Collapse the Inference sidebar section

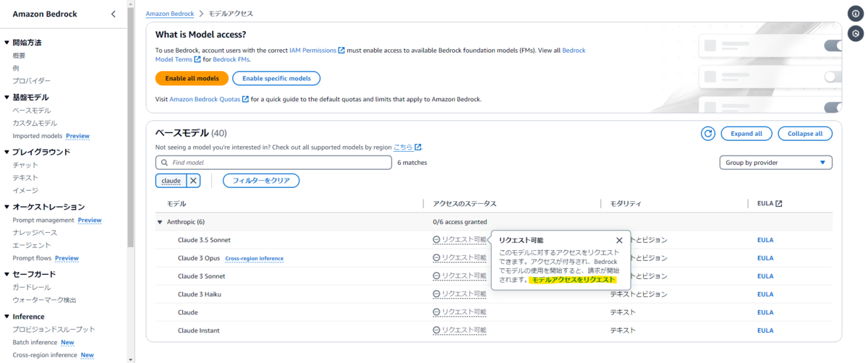[x=7, y=317]
